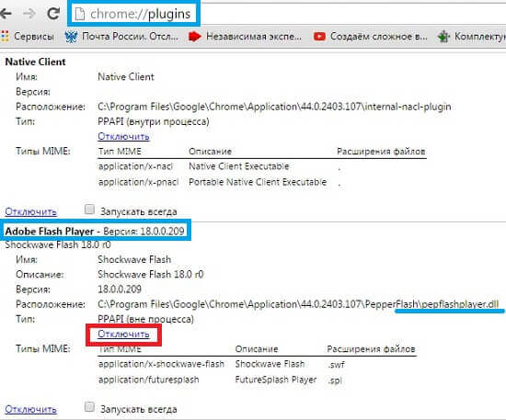
Task: Click the Shockwave Flash 18.0 r0 subtitle
Action: [58, 244]
